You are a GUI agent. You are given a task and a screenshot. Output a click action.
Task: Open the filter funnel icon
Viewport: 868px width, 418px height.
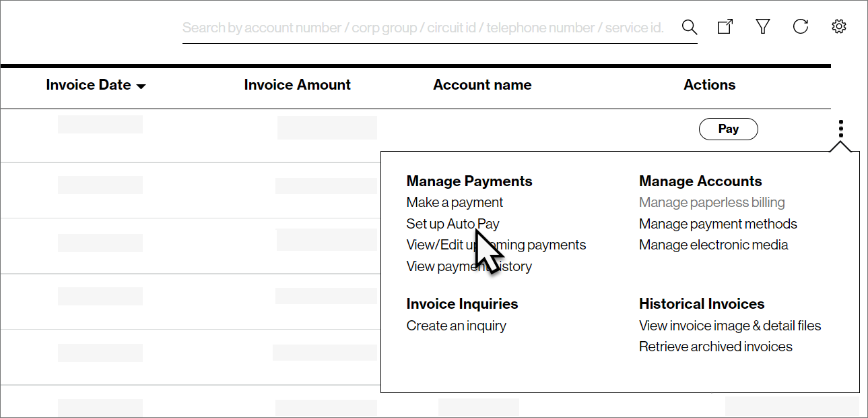coord(762,27)
